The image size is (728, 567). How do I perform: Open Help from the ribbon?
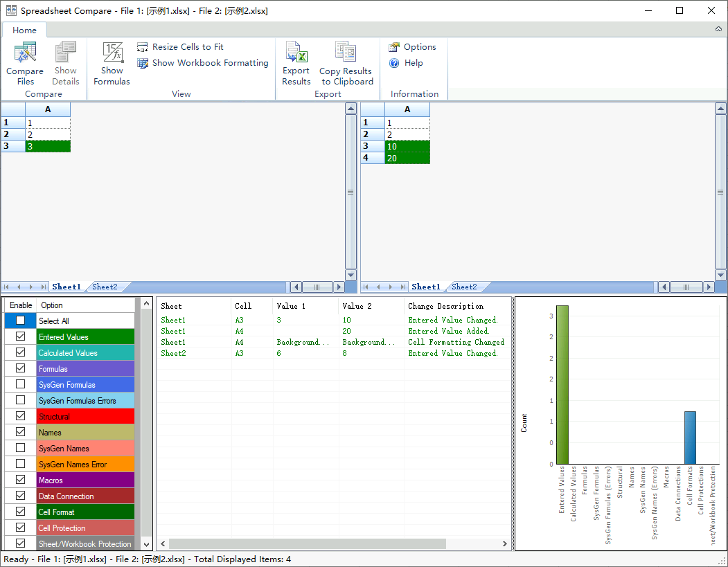pos(406,63)
